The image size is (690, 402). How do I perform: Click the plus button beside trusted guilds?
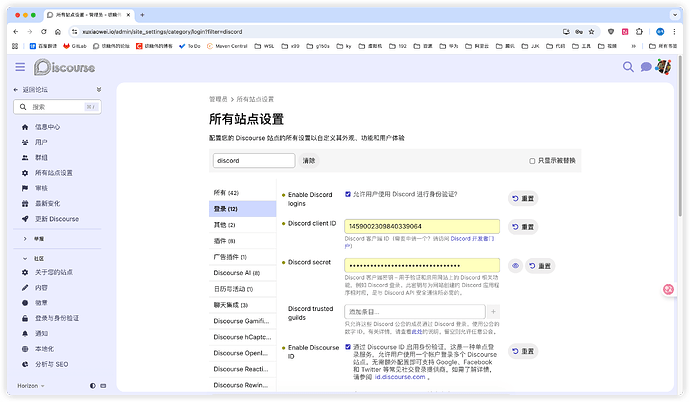pos(493,312)
